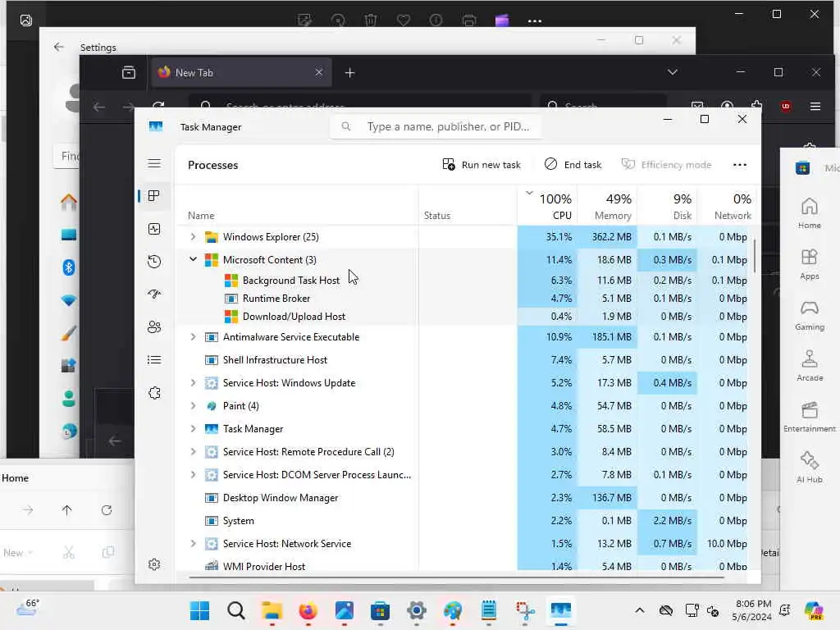Select Shell Infrastructure Host row
The width and height of the screenshot is (840, 630).
tap(464, 360)
